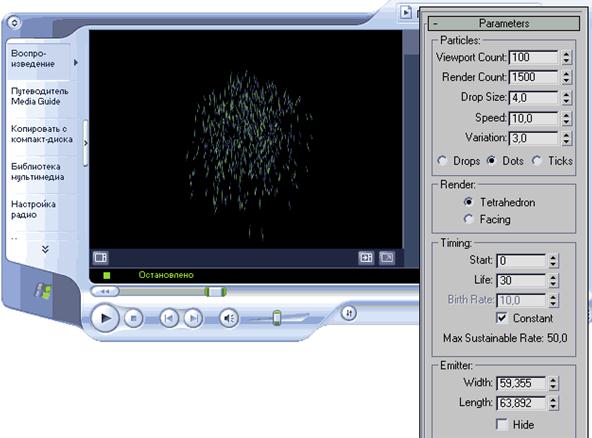
Task: Select the Drops radio button
Action: point(442,161)
